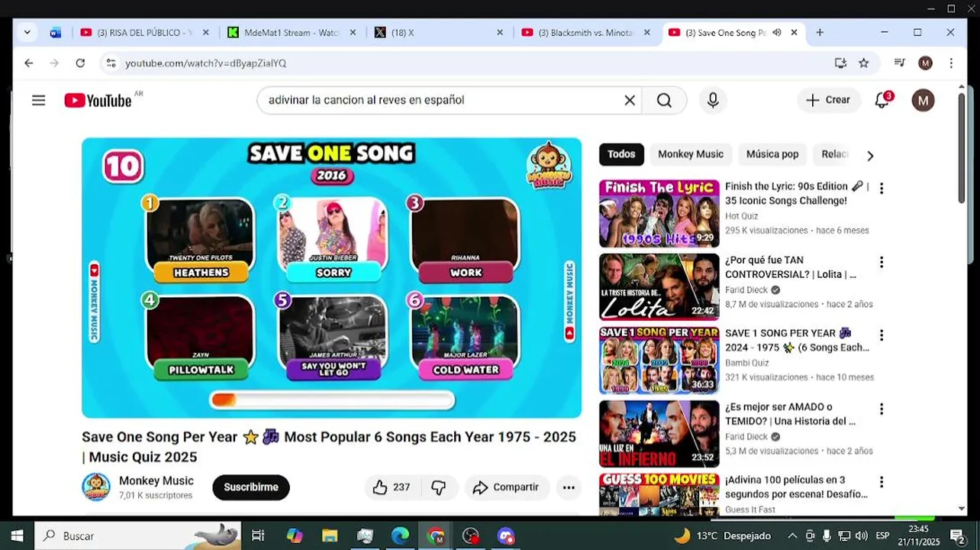
Task: Switch to Blacksmith vs. Minotaur tab
Action: [x=586, y=33]
